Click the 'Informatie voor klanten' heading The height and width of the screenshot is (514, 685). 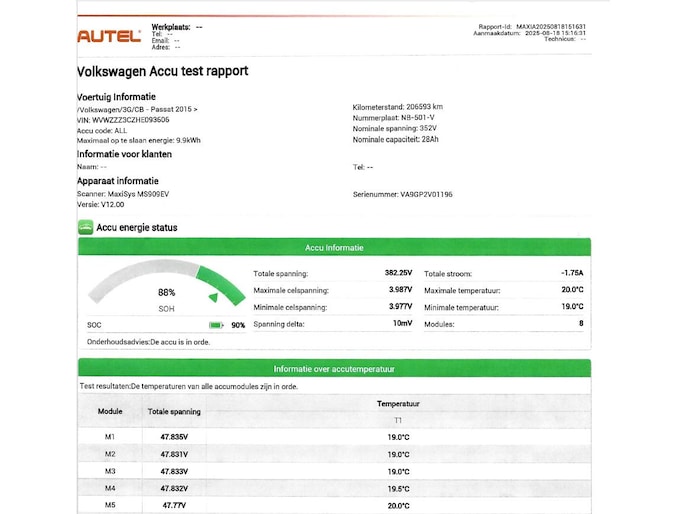(124, 154)
